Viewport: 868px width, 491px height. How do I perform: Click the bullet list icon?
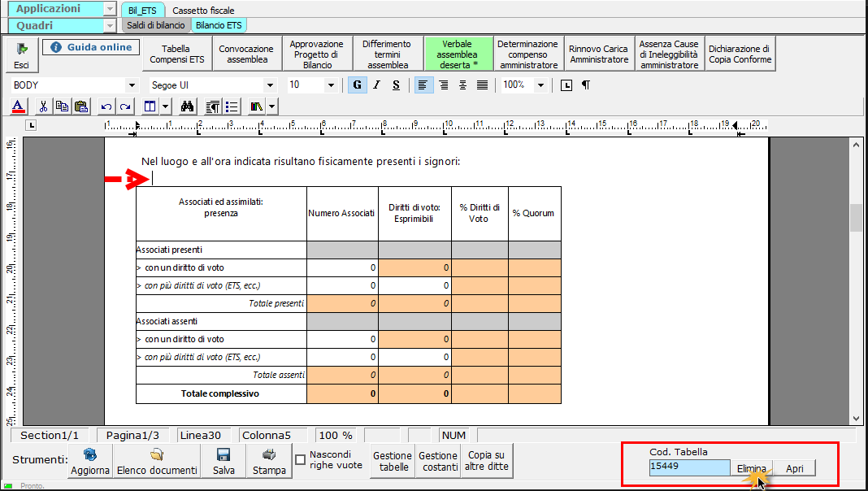(x=232, y=106)
